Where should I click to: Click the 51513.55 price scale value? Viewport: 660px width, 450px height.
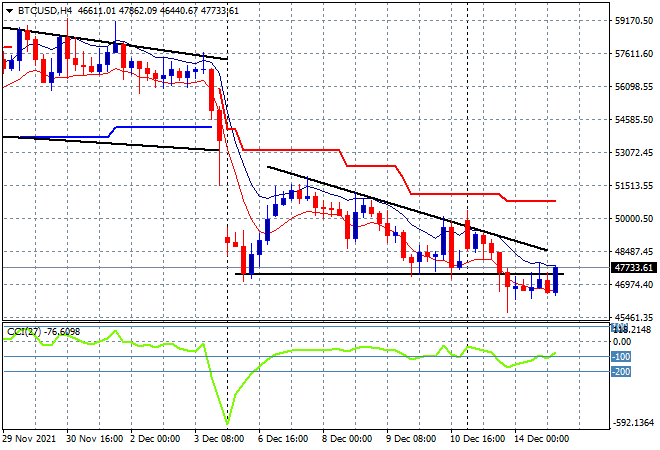(634, 185)
